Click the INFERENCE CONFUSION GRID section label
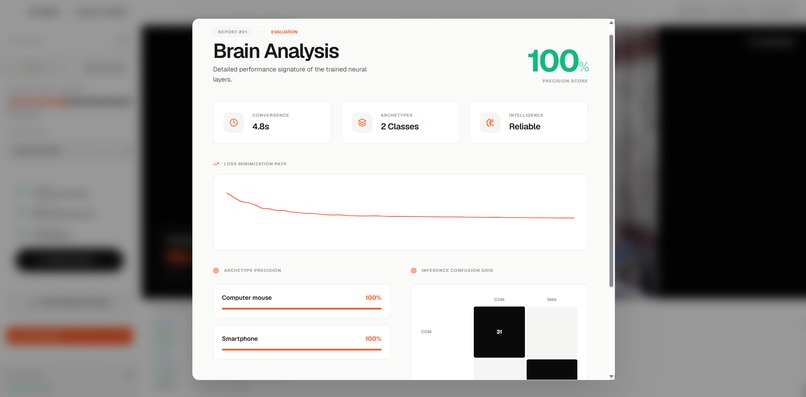The height and width of the screenshot is (397, 806). (457, 270)
